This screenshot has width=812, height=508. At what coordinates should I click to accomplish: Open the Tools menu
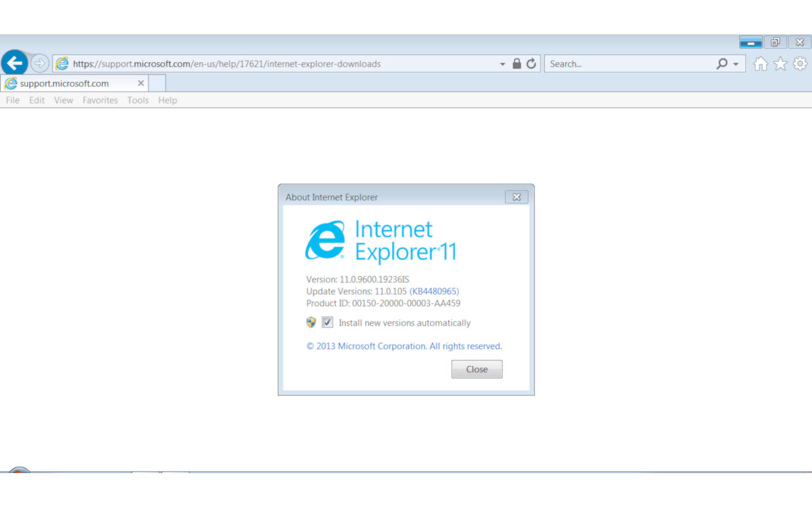(138, 100)
